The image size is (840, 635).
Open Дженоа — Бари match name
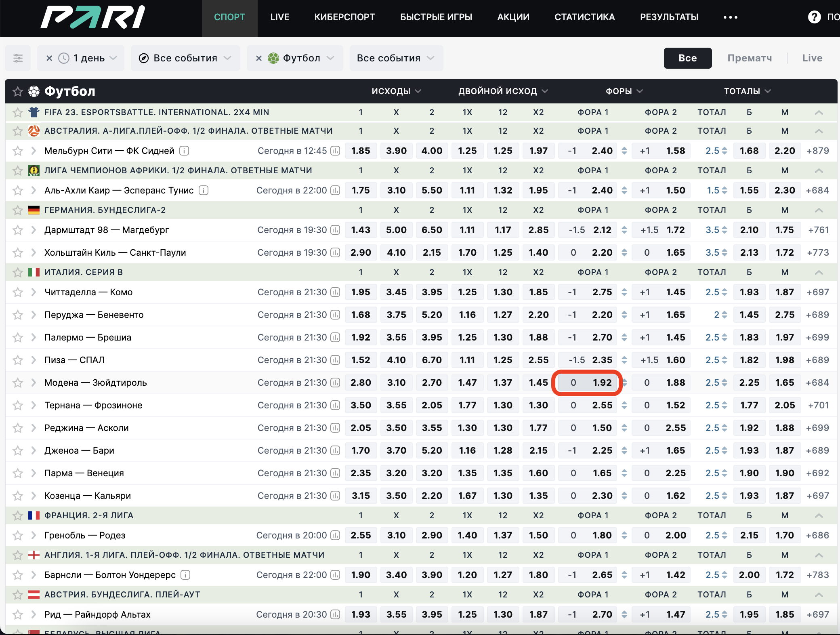click(79, 450)
